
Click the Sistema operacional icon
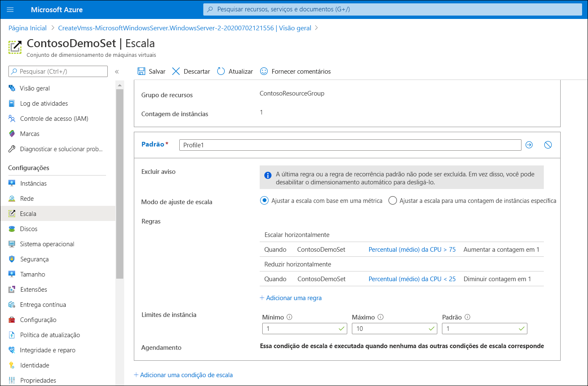[12, 244]
